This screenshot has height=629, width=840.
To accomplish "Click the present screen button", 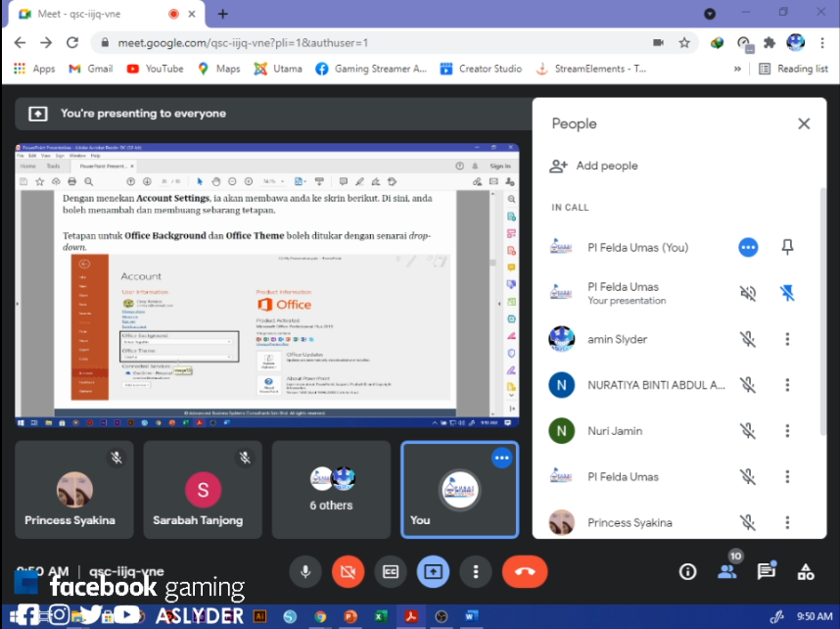I will (433, 571).
